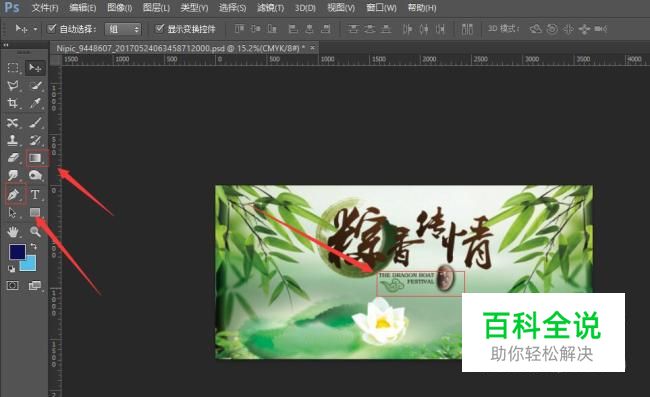The image size is (650, 397).
Task: Reset default foreground and background colors
Action: point(12,269)
